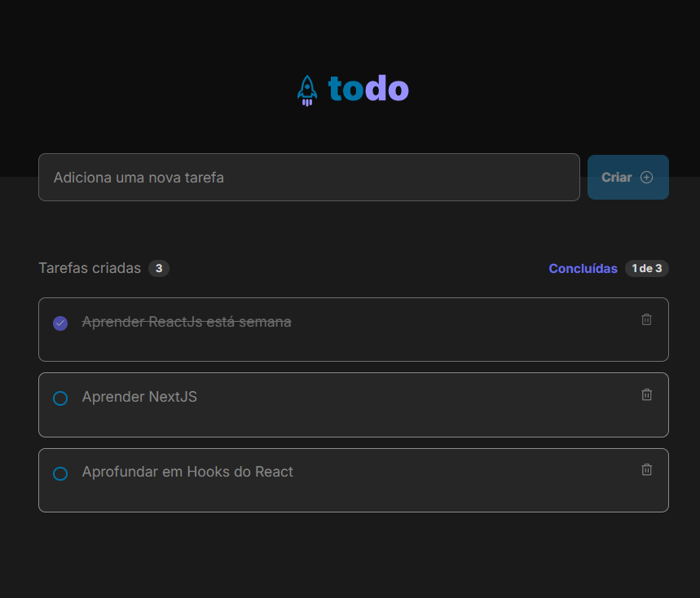This screenshot has height=598, width=700.
Task: Delete the 'Aprofundar em Hooks do React' task
Action: (x=646, y=469)
